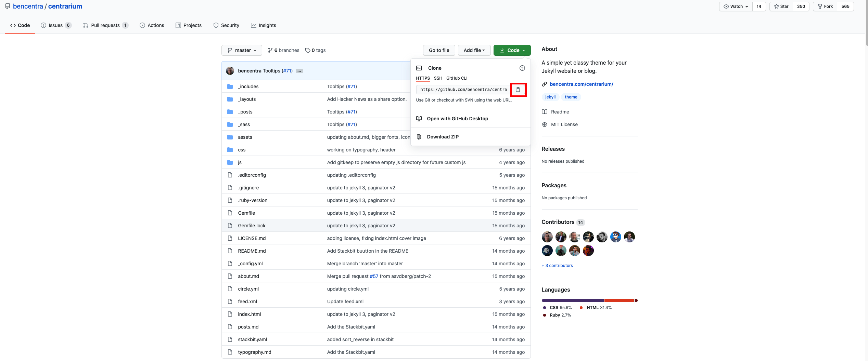Click the first contributor avatar

tap(547, 237)
